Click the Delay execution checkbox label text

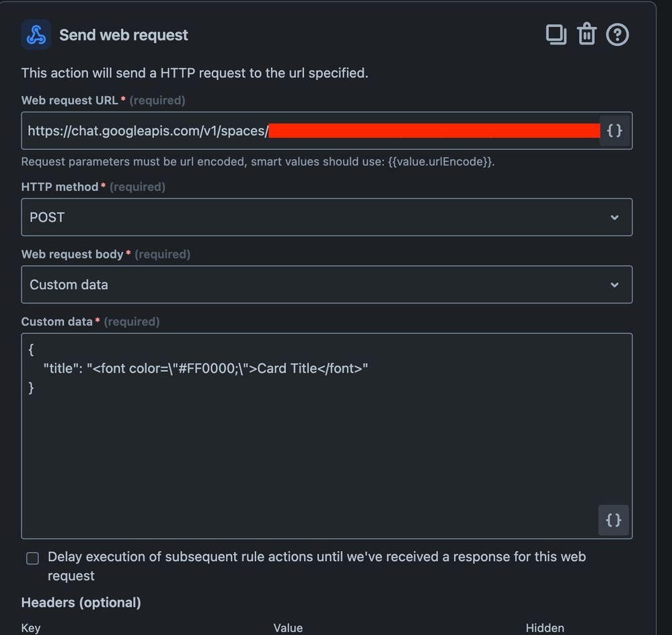pyautogui.click(x=317, y=566)
